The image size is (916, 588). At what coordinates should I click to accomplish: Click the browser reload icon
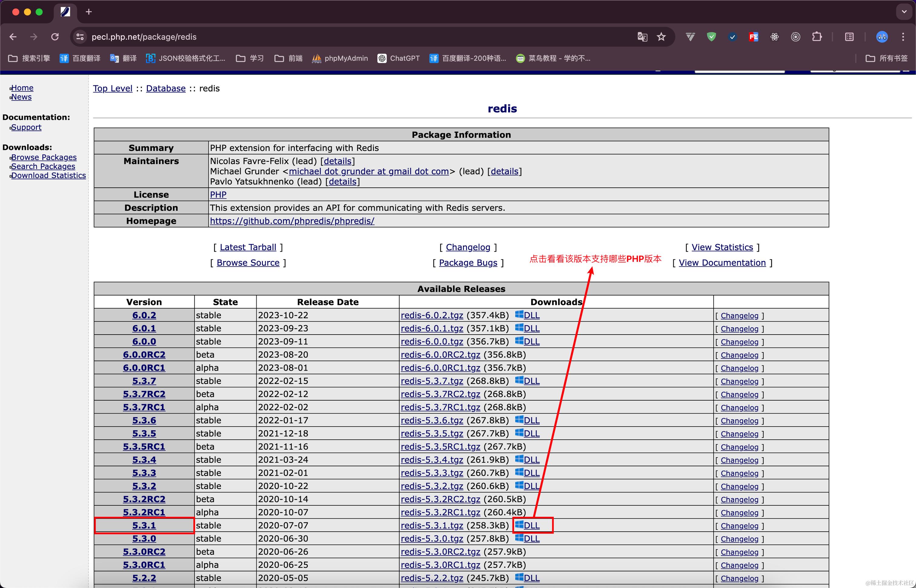[x=55, y=37]
